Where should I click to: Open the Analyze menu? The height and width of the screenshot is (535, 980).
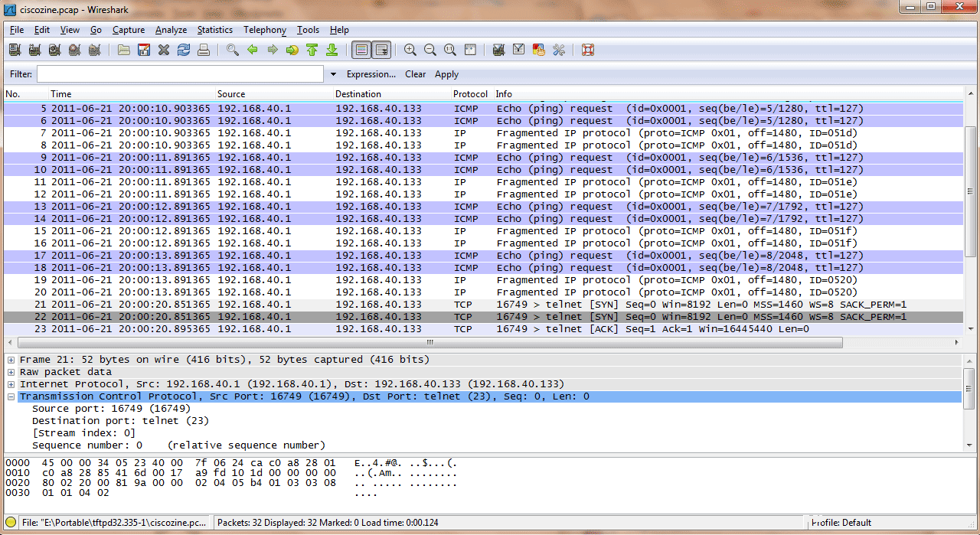point(171,30)
